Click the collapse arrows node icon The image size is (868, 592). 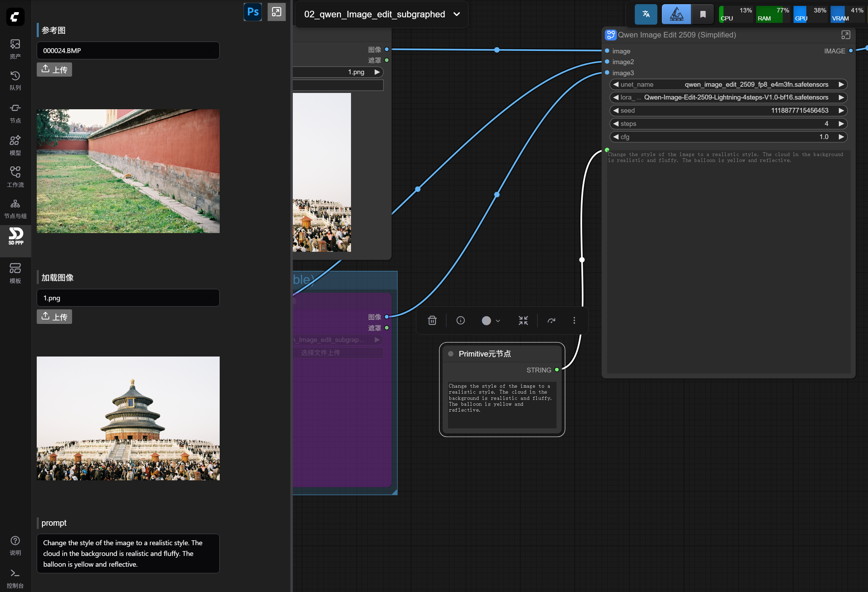coord(523,320)
